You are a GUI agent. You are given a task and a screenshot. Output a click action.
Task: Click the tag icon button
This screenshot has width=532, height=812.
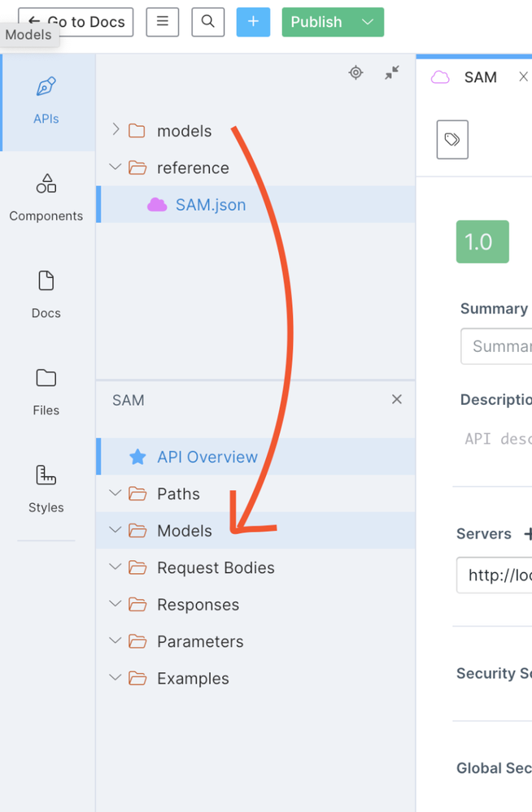(452, 140)
